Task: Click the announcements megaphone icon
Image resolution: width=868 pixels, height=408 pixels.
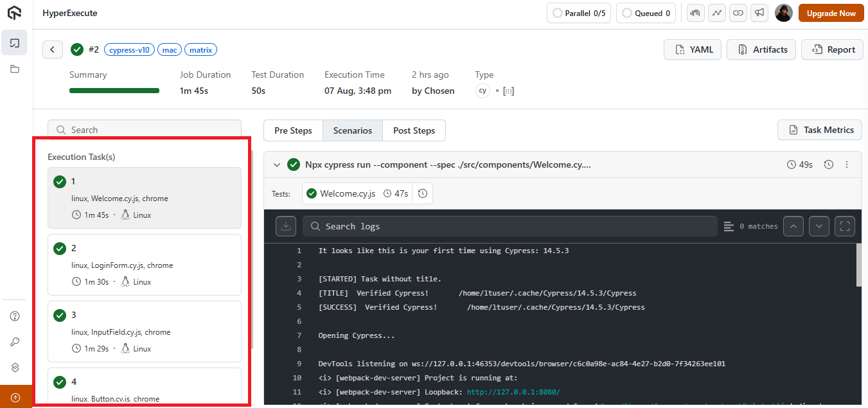Action: point(759,13)
